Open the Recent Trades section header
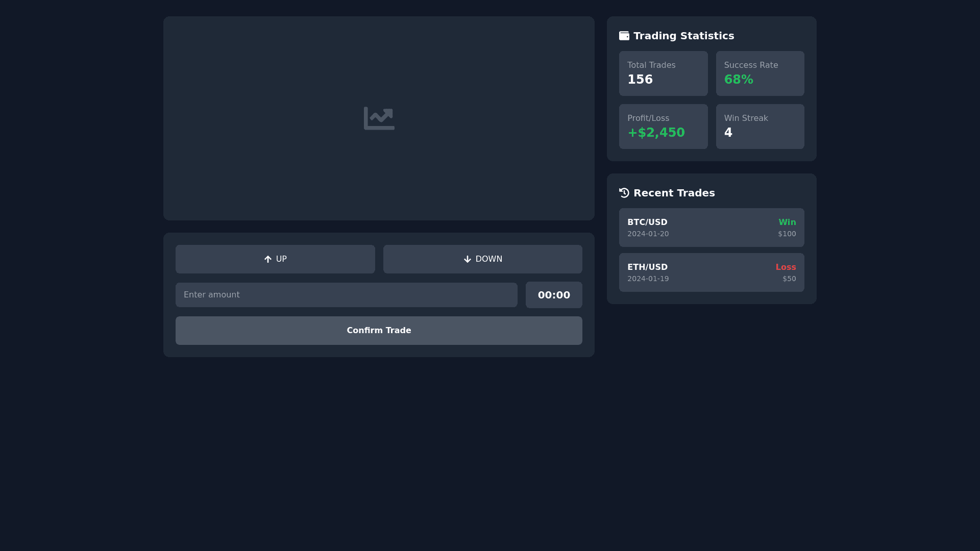The width and height of the screenshot is (980, 551). pos(674,192)
